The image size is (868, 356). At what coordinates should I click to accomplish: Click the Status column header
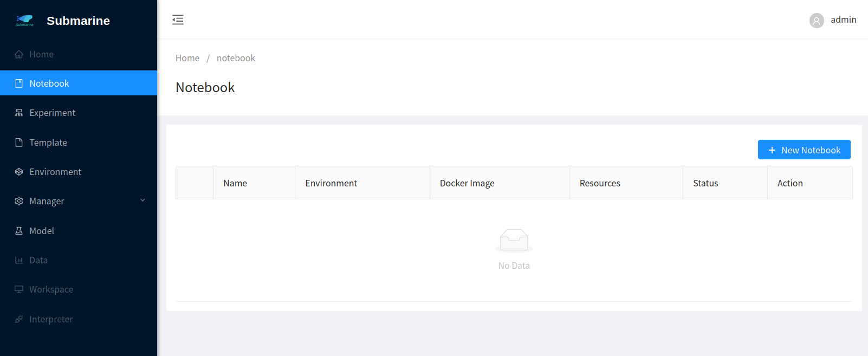point(705,183)
